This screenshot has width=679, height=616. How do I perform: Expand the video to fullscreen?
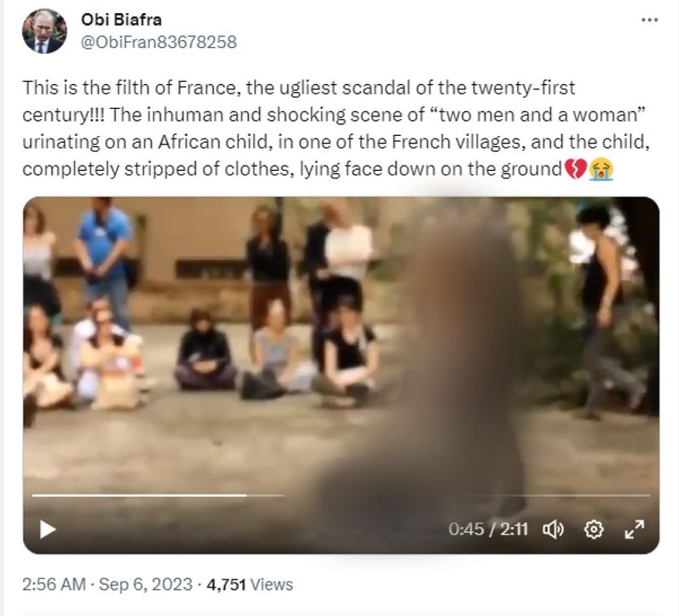point(634,529)
